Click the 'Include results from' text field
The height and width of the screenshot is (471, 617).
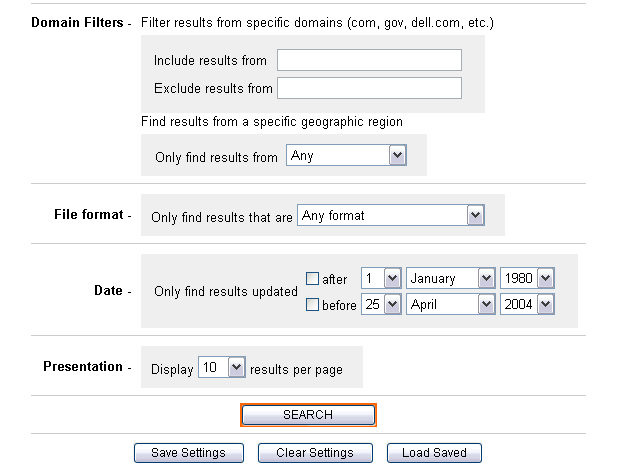[x=368, y=60]
